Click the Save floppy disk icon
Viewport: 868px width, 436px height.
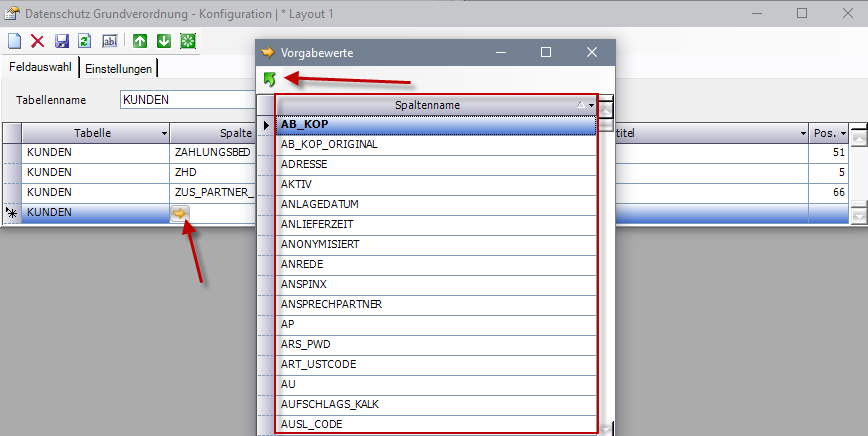pos(62,41)
